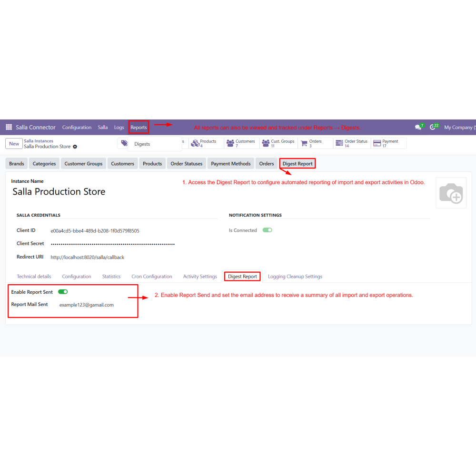Open the Configuration menu in top bar

[x=77, y=127]
